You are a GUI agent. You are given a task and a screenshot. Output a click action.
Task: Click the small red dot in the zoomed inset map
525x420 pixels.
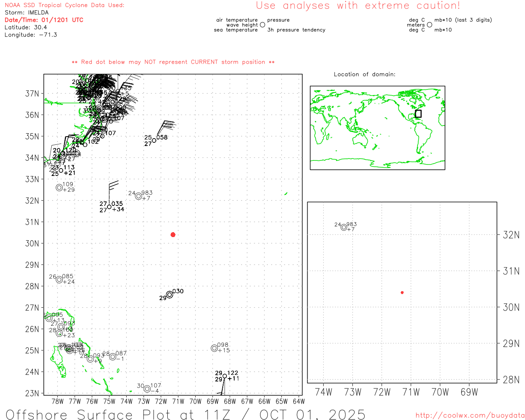tap(402, 292)
